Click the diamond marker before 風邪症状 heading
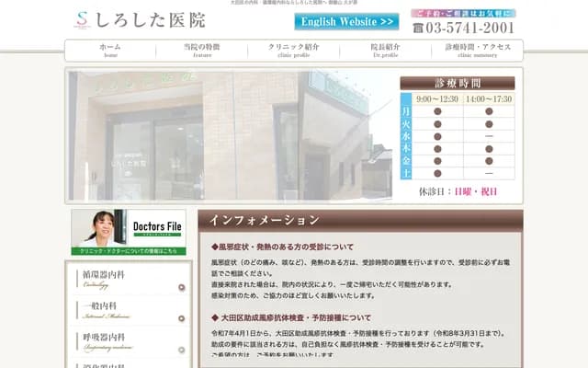Viewport: 588px width, 368px height. click(214, 247)
